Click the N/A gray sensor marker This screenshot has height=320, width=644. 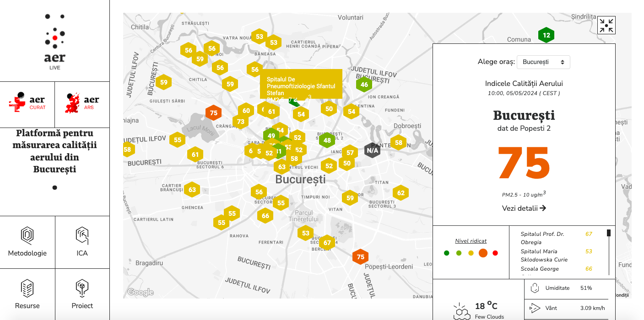coord(372,150)
